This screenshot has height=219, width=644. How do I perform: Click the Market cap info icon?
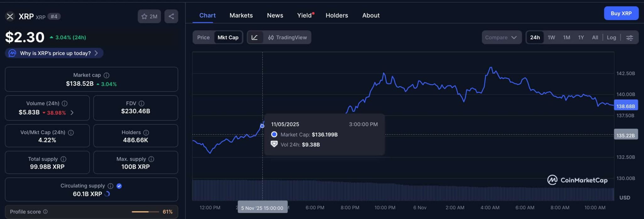click(107, 75)
